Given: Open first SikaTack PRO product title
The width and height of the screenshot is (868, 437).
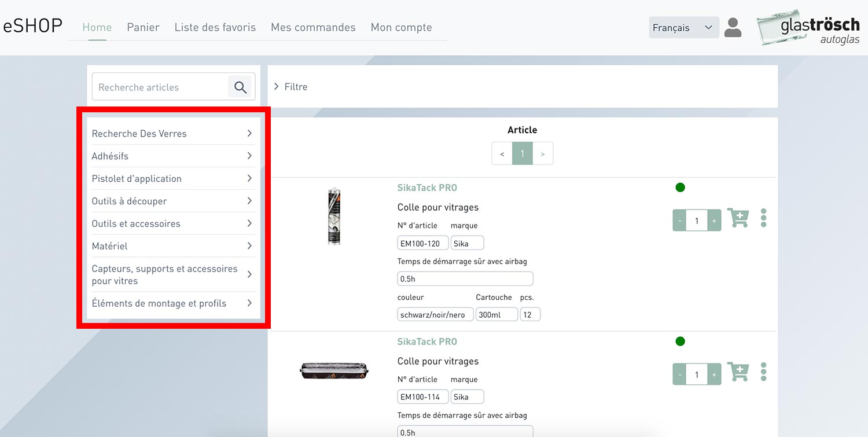Looking at the screenshot, I should 427,188.
